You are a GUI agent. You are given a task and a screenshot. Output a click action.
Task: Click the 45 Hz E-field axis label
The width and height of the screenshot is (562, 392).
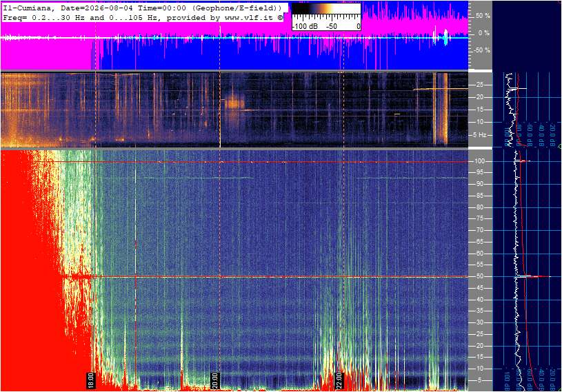479,288
